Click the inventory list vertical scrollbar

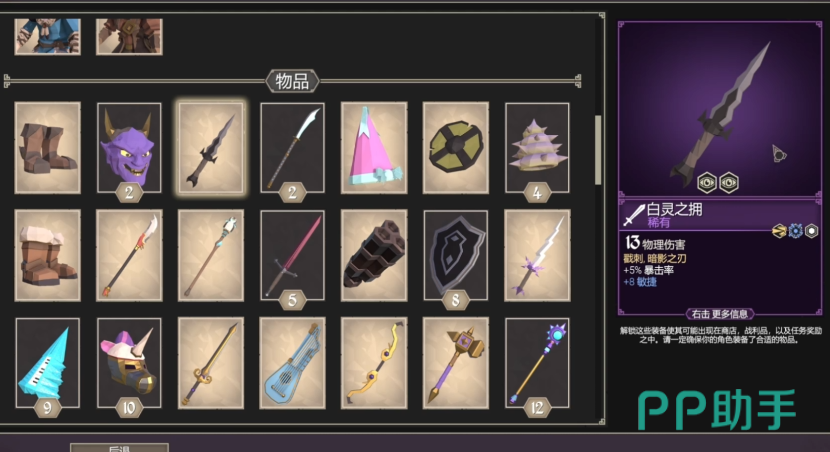(598, 150)
